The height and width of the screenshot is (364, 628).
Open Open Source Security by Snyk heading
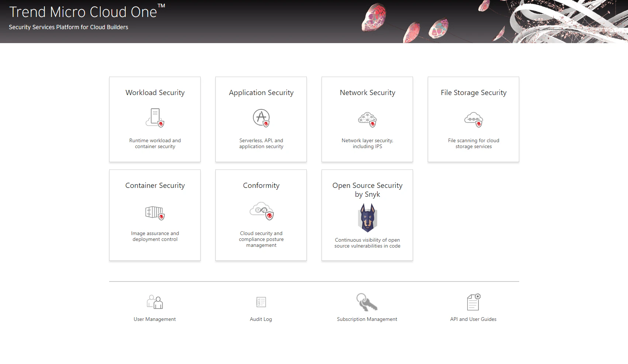[x=367, y=190]
